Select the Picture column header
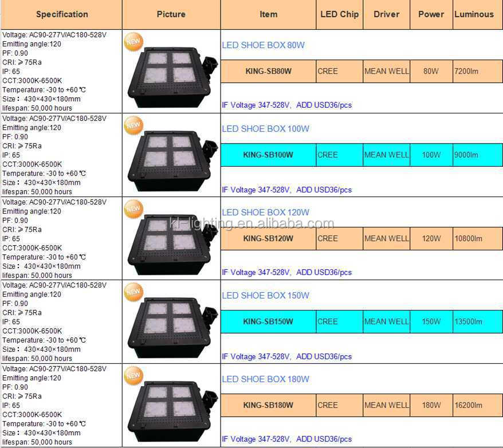Image resolution: width=503 pixels, height=448 pixels. (x=171, y=14)
